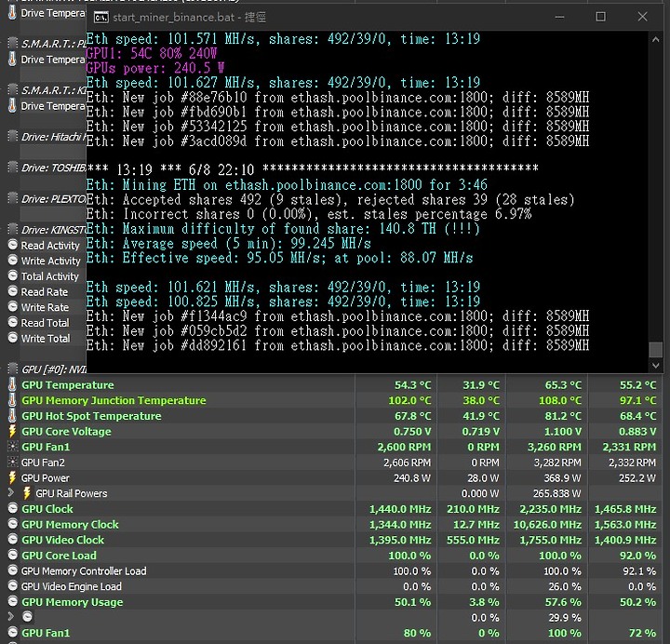Click icon beside Read Total sensor

(x=13, y=322)
